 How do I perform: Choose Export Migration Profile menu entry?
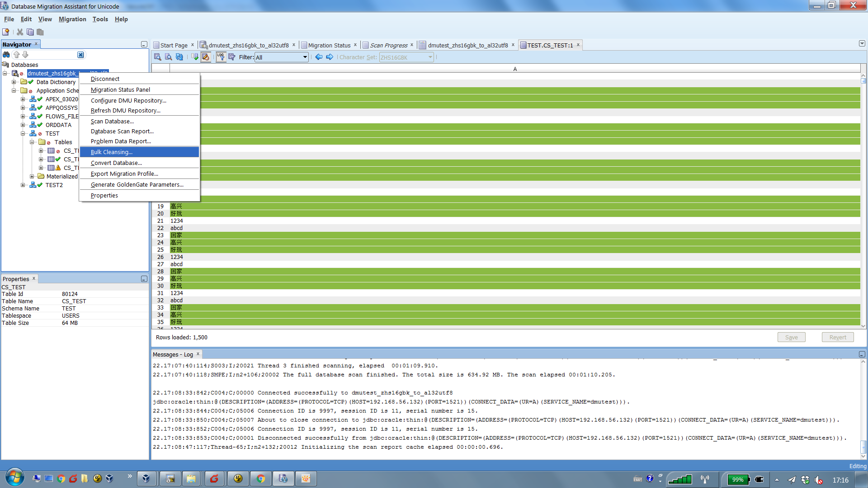(x=139, y=174)
